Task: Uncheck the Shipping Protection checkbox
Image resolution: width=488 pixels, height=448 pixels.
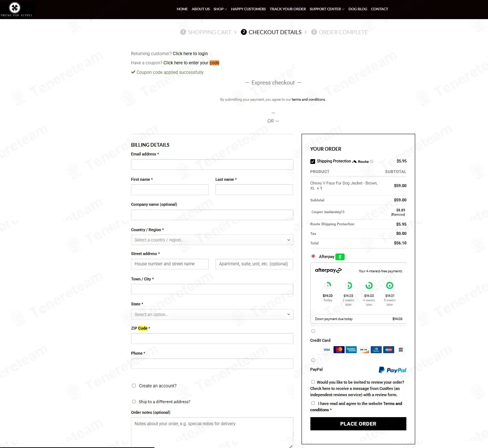Action: click(x=313, y=161)
